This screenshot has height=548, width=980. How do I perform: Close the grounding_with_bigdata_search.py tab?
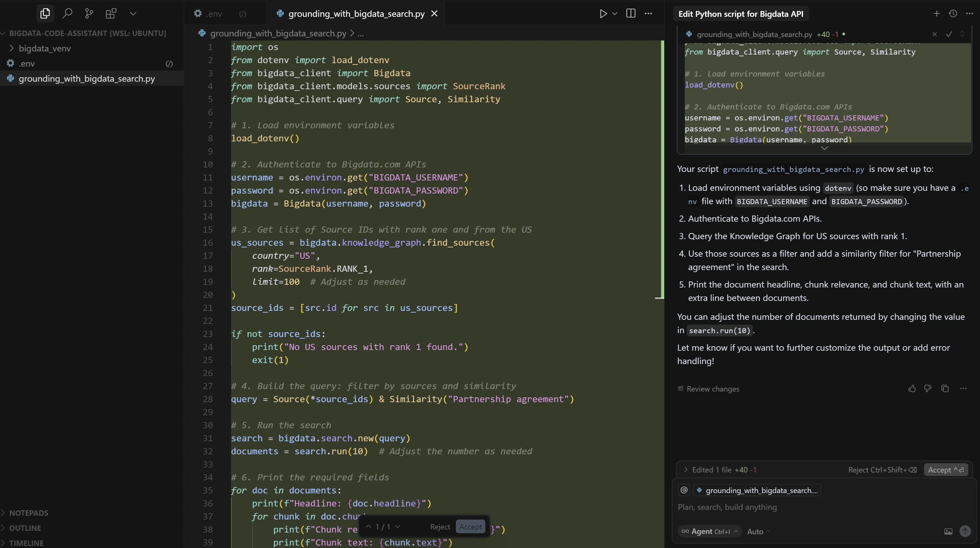(434, 14)
